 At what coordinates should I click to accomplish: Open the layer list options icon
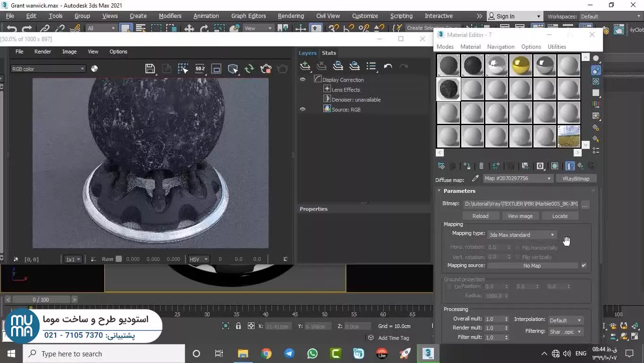[x=371, y=66]
